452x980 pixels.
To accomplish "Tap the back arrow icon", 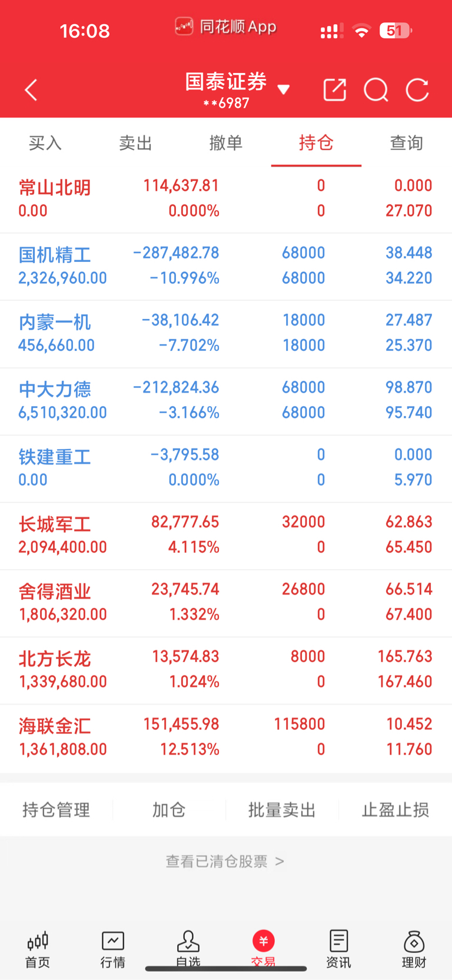I will point(31,90).
